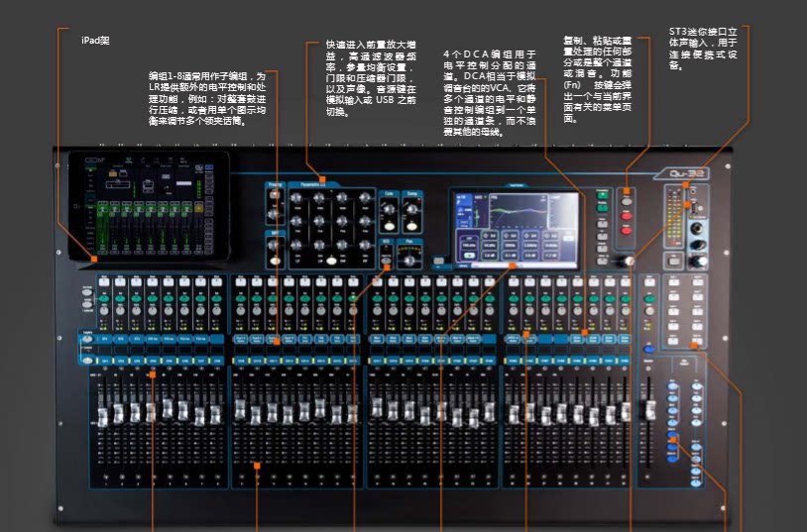
Task: Toggle the Mute key on fourth bank's first channel
Action: [514, 282]
